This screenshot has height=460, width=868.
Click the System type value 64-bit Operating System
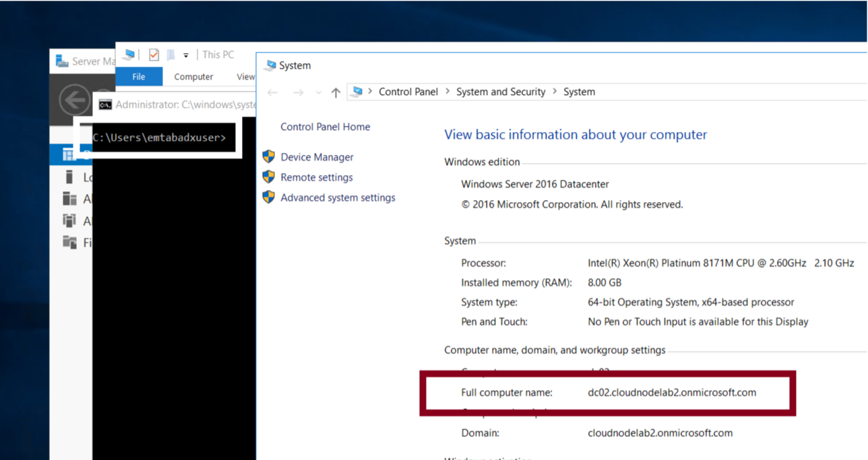coord(691,302)
